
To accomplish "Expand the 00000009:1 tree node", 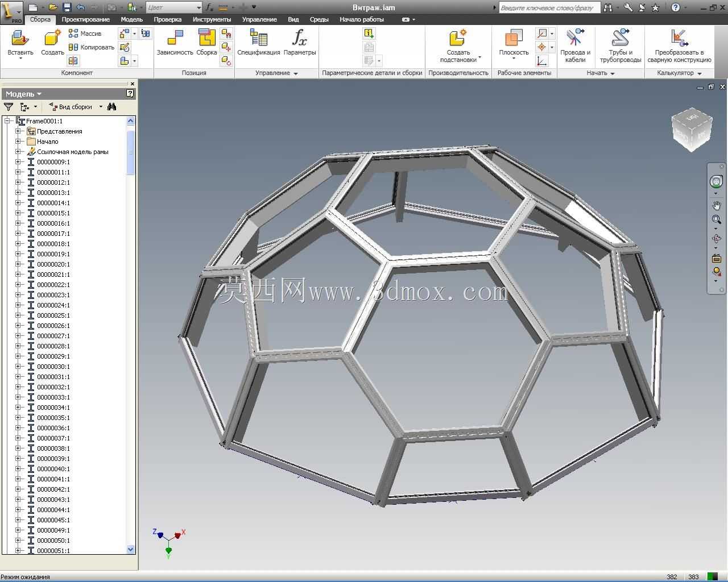I will [18, 162].
